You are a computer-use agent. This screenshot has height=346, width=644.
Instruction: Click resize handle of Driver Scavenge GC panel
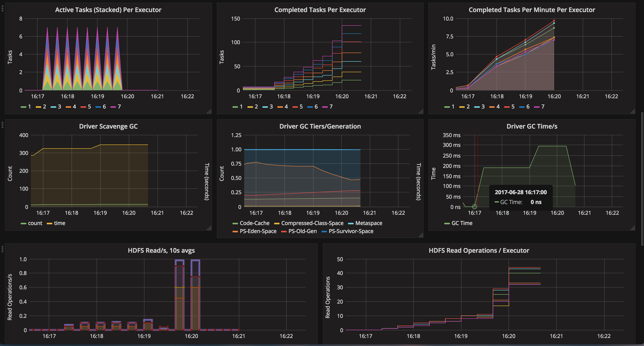coord(209,228)
